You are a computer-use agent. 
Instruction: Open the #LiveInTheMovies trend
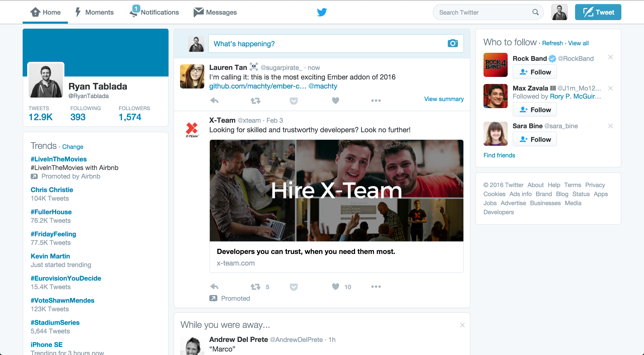point(59,159)
